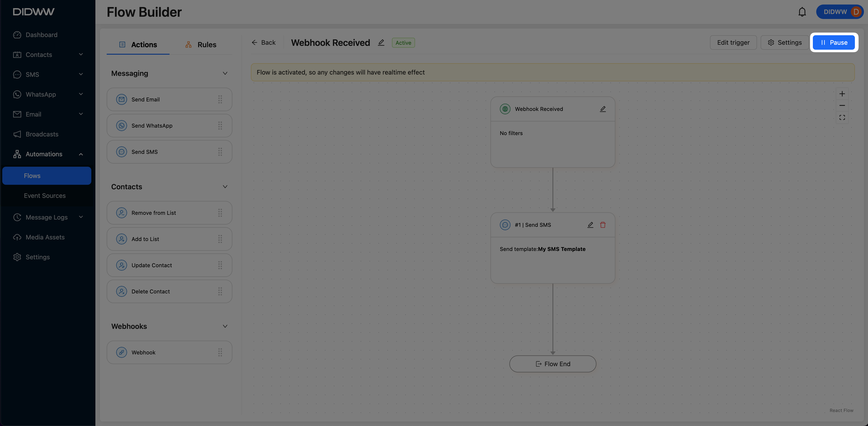The height and width of the screenshot is (426, 868).
Task: Open Event Sources in sidebar
Action: pos(45,196)
